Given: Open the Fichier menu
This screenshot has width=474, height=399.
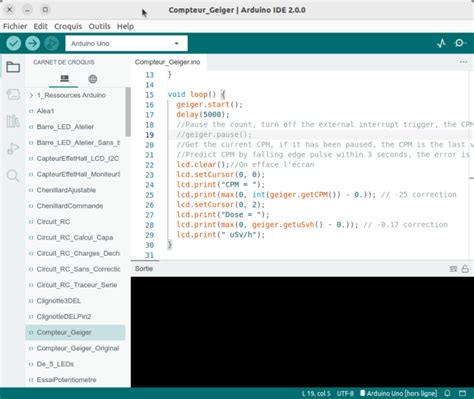Looking at the screenshot, I should coord(15,26).
